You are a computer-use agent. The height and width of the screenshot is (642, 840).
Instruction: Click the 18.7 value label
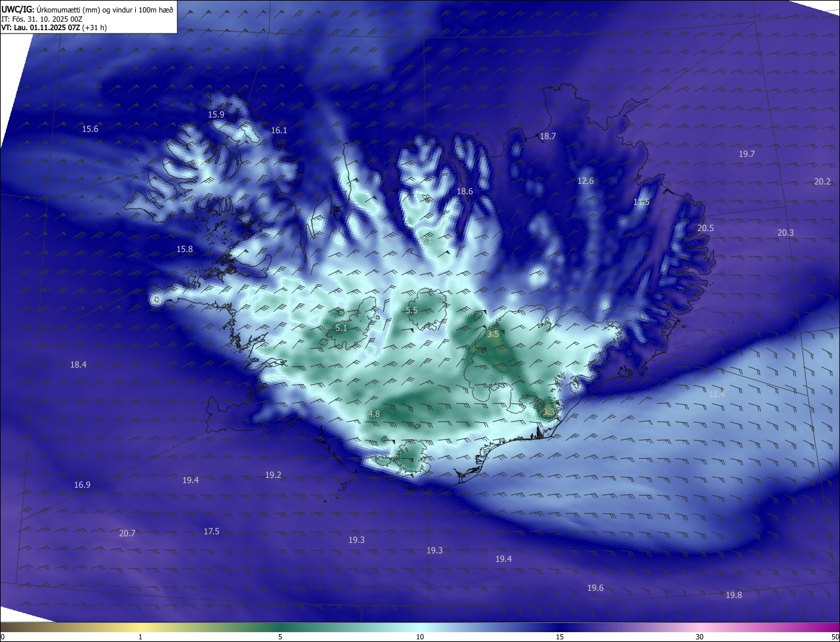click(x=547, y=137)
